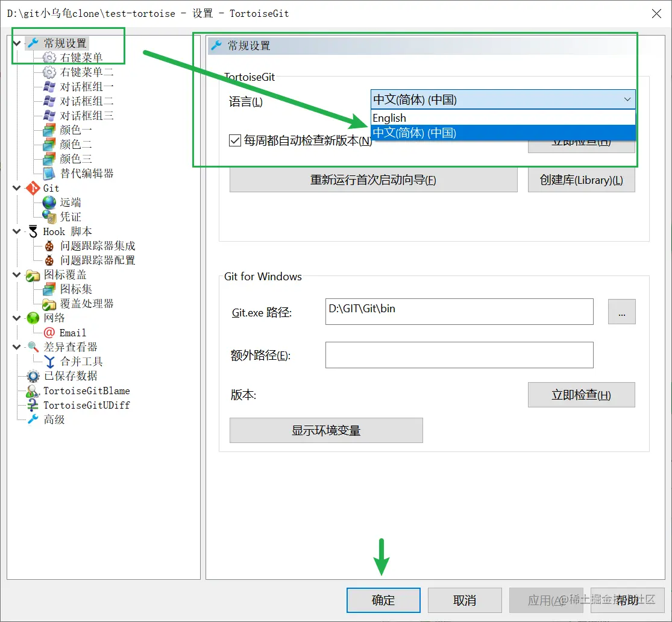Viewport: 672px width, 622px height.
Task: Collapse the 网络 tree branch
Action: point(16,318)
